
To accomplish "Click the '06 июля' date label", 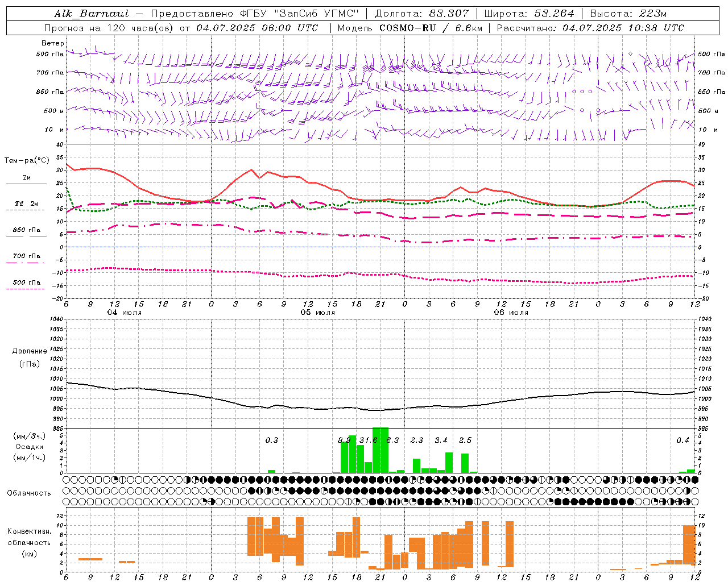I will [x=511, y=313].
